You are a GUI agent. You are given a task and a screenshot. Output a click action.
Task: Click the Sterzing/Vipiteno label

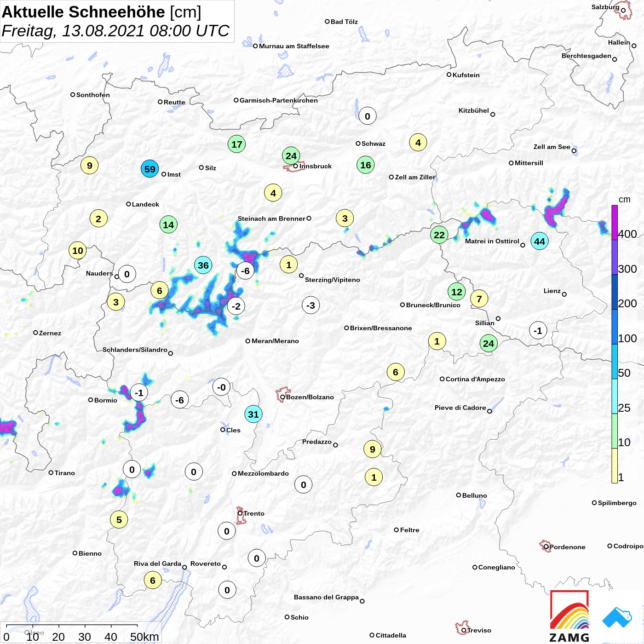(333, 280)
